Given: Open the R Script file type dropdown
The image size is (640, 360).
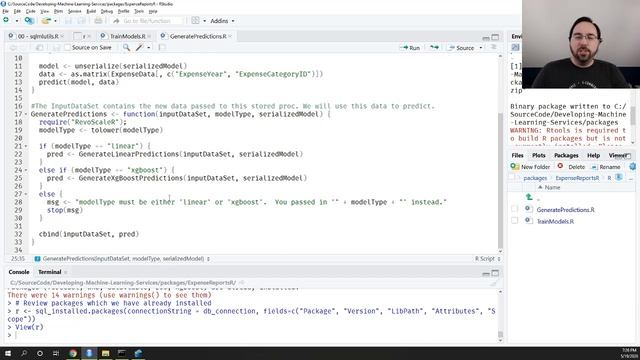Looking at the screenshot, I should click(487, 259).
